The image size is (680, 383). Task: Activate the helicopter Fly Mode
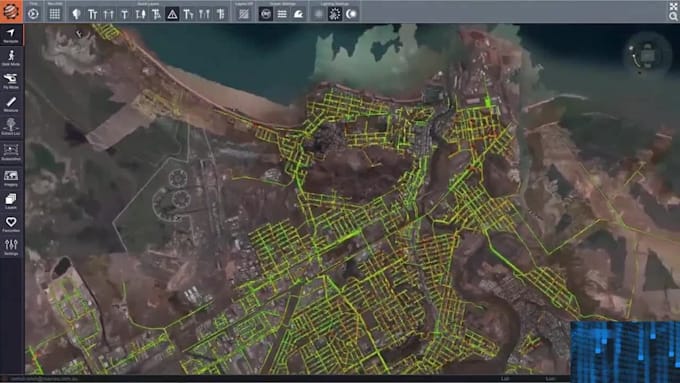point(11,81)
